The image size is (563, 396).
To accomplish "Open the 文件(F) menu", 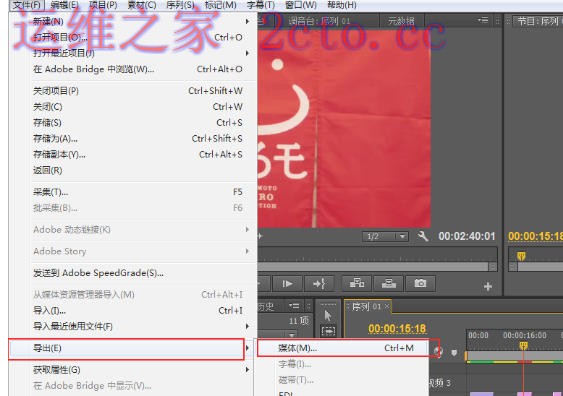I will [x=27, y=5].
